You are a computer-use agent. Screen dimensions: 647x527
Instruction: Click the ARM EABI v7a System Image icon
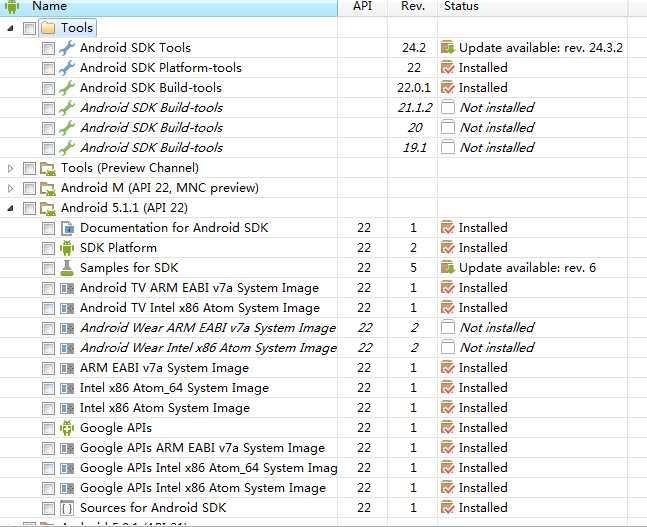[x=67, y=368]
